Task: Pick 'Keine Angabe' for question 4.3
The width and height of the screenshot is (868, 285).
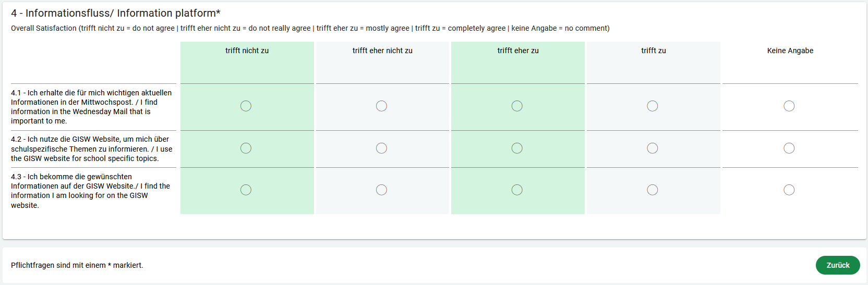Action: pos(789,190)
